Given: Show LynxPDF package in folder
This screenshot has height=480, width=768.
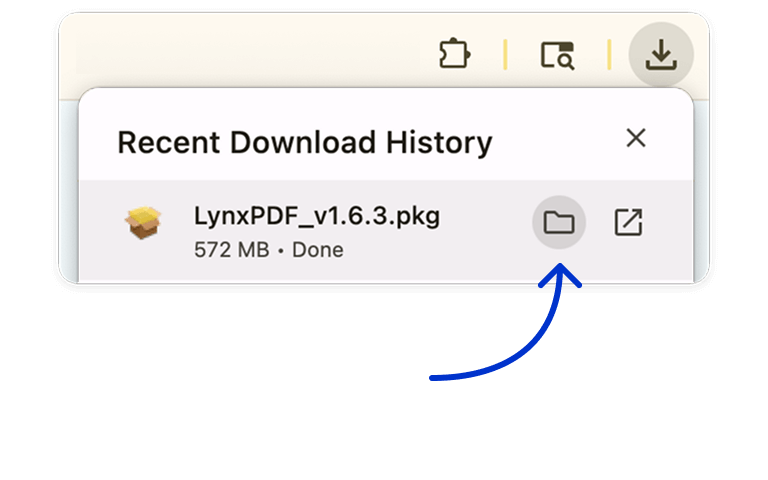Looking at the screenshot, I should [558, 222].
